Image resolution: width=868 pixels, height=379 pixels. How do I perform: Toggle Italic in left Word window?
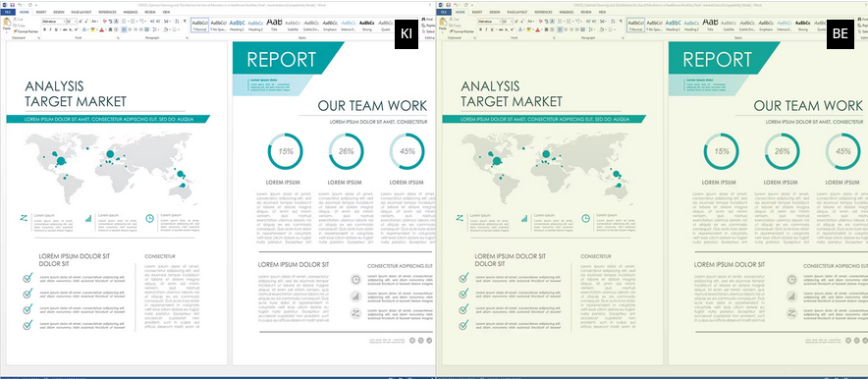point(50,29)
